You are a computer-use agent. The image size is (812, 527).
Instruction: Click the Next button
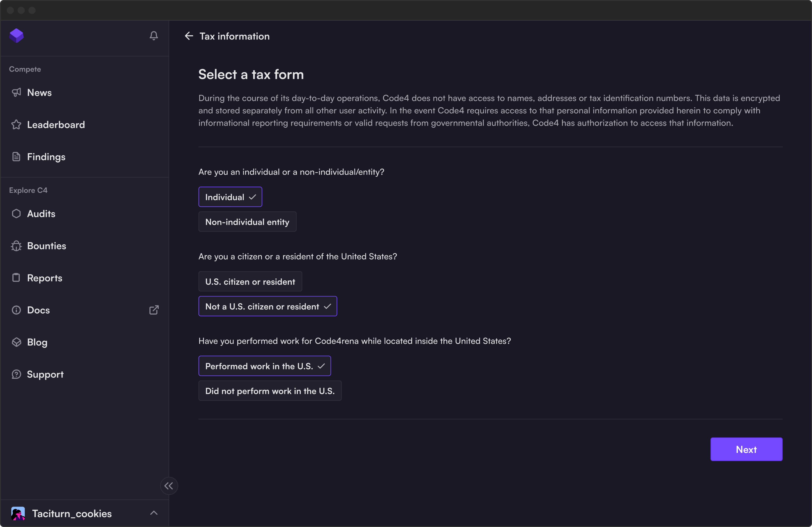(x=746, y=449)
